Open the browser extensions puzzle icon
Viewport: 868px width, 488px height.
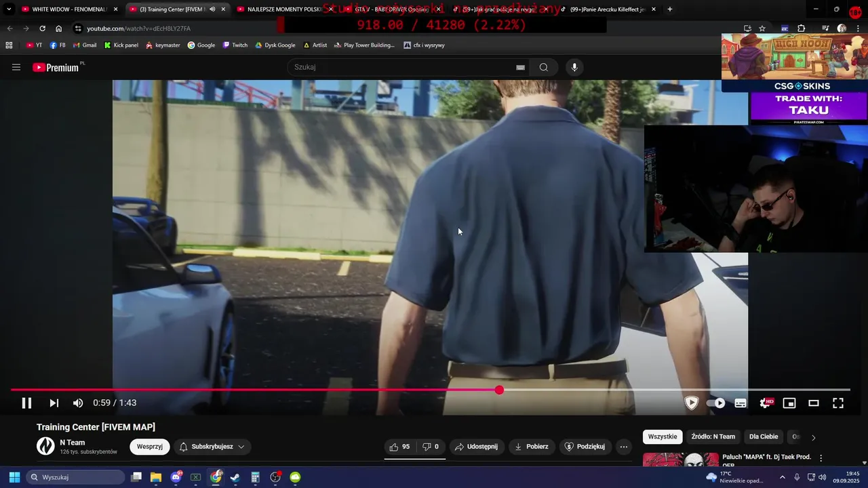pyautogui.click(x=802, y=28)
